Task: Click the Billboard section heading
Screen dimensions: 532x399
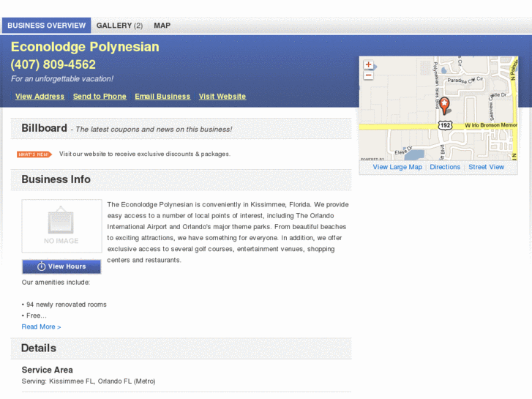Action: pyautogui.click(x=44, y=128)
